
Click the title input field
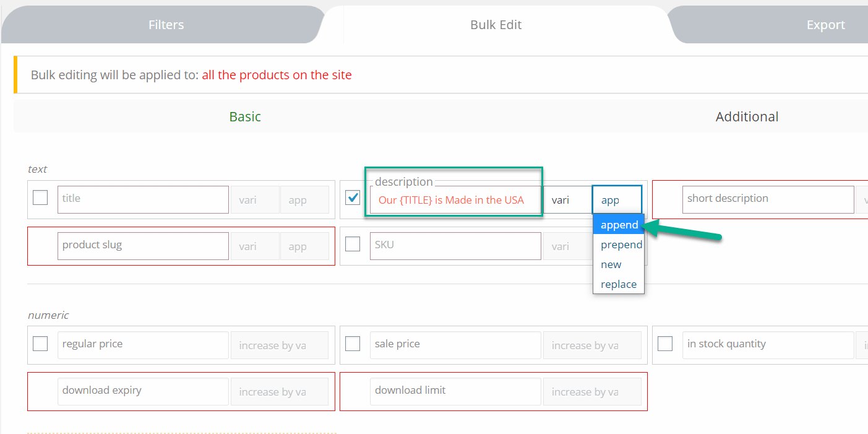tap(143, 199)
